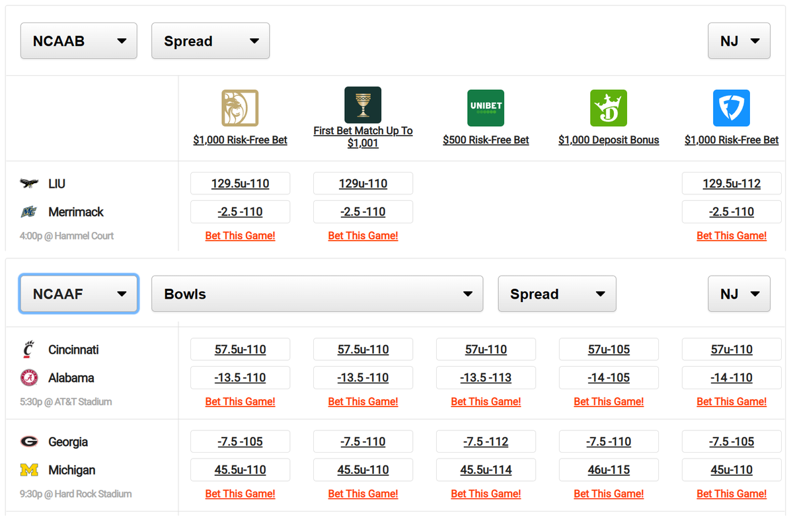Screen dimensions: 793x532
Task: Select Cincinnati 57u-110 Unibet odds
Action: 486,350
